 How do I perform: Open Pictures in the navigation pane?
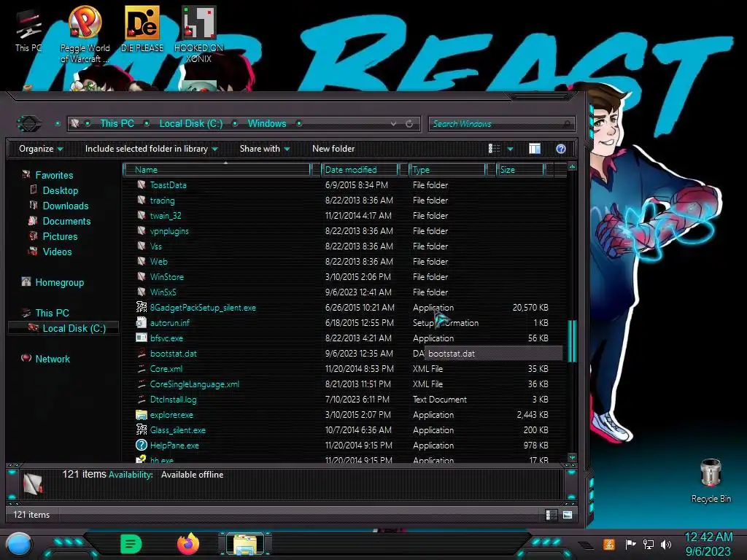60,236
